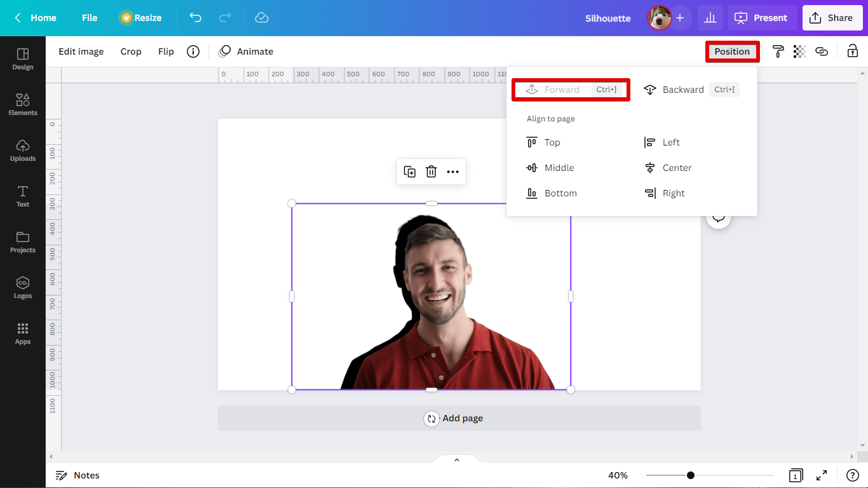Delete the image using the trash icon
This screenshot has height=488, width=868.
point(431,172)
